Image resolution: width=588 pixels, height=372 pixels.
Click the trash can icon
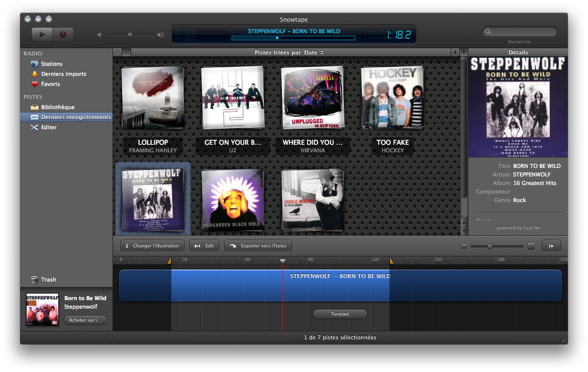35,280
